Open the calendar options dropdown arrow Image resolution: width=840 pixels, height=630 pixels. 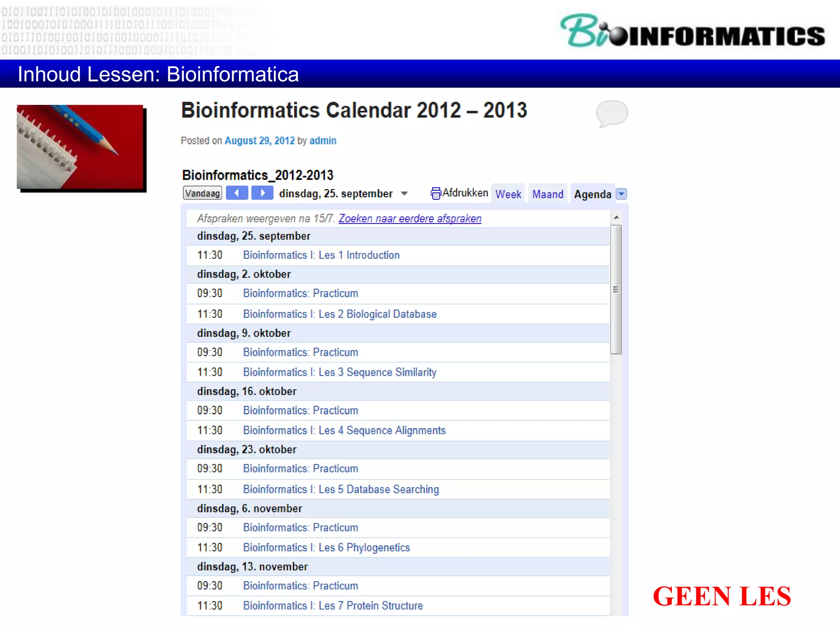(622, 194)
